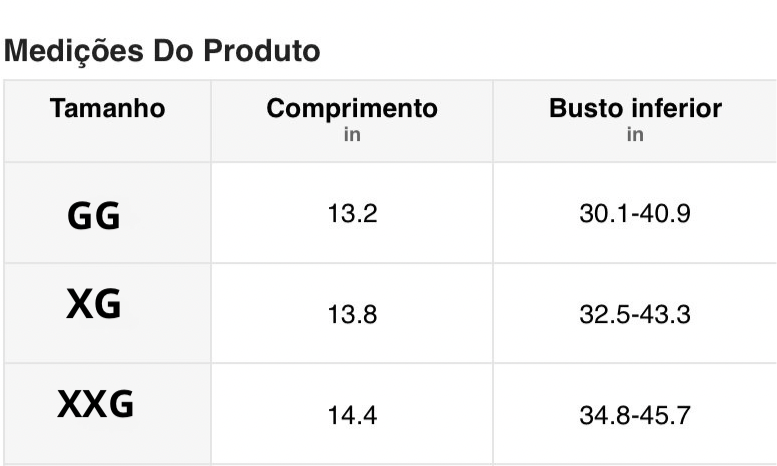Viewport: 777px width, 466px height.
Task: Select the Tamanho column header
Action: tap(107, 108)
